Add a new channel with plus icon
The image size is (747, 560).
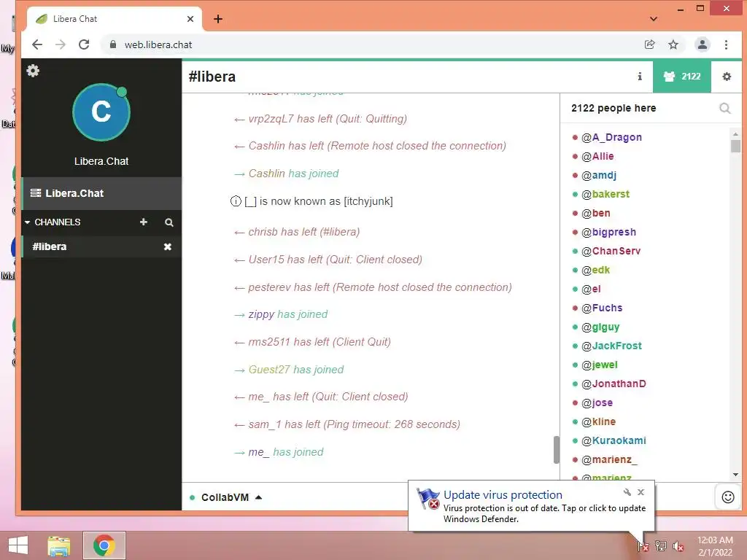pyautogui.click(x=144, y=222)
